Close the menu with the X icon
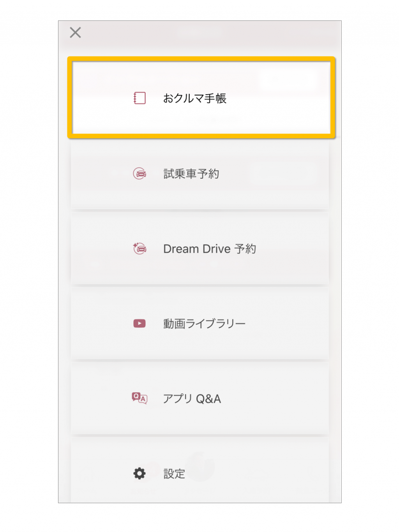 point(75,32)
